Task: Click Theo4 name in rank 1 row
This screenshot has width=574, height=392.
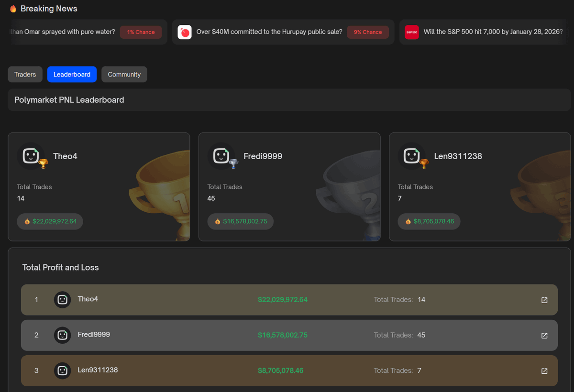Action: pyautogui.click(x=88, y=299)
